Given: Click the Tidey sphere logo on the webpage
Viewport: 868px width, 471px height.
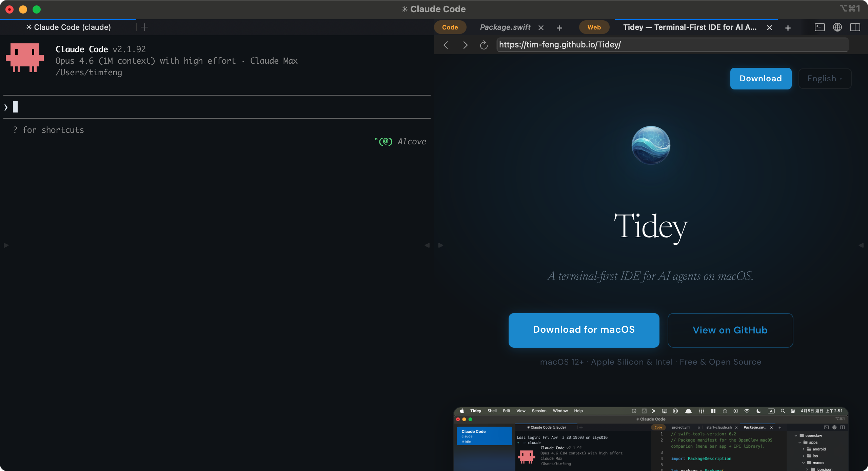Looking at the screenshot, I should tap(650, 145).
